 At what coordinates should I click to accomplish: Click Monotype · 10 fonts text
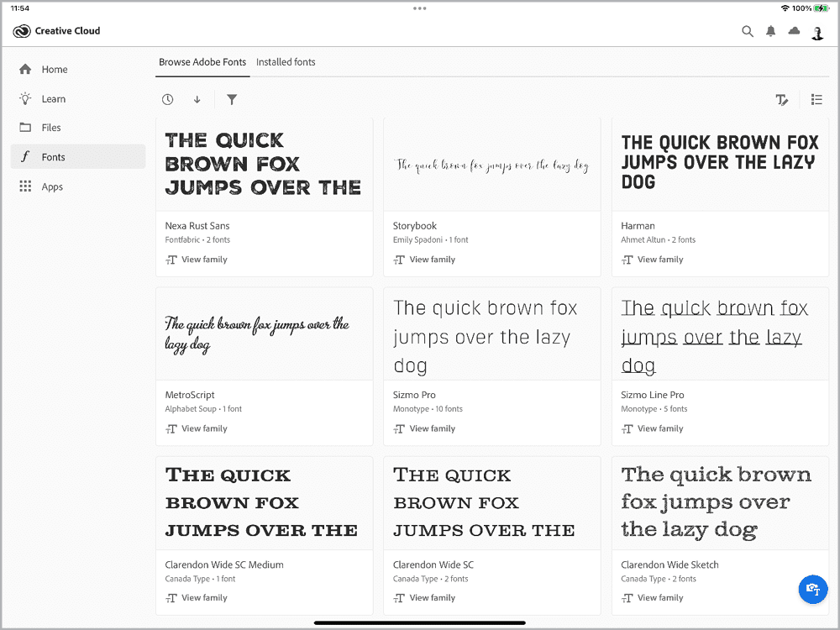tap(428, 409)
